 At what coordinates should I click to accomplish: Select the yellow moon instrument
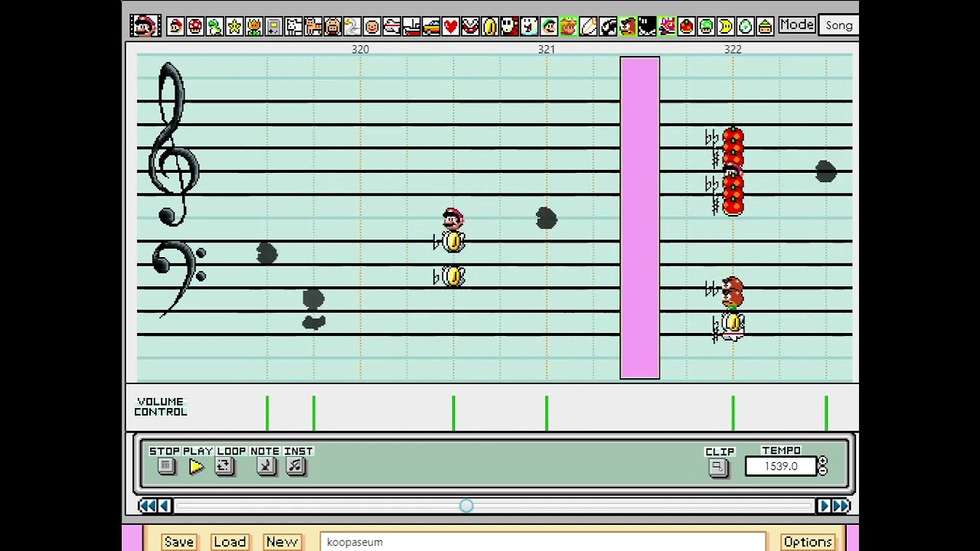click(725, 27)
